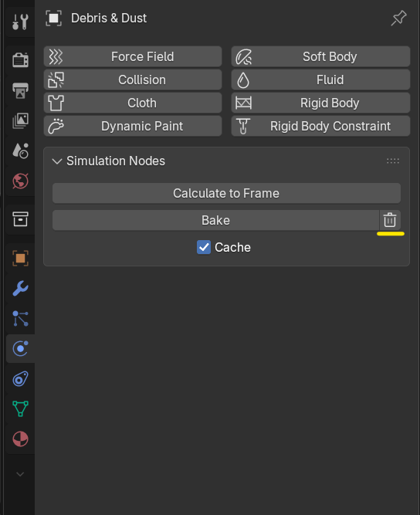
Task: Open the Object properties tab
Action: pyautogui.click(x=20, y=258)
